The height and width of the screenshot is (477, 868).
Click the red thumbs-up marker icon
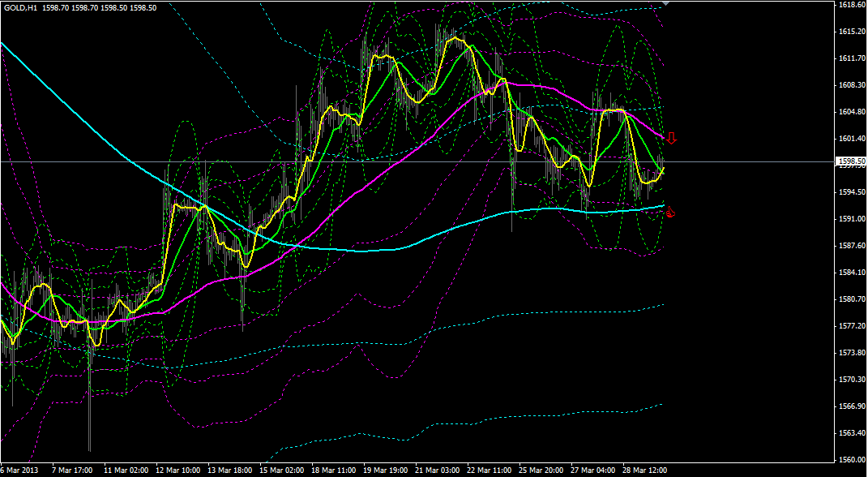[x=670, y=212]
